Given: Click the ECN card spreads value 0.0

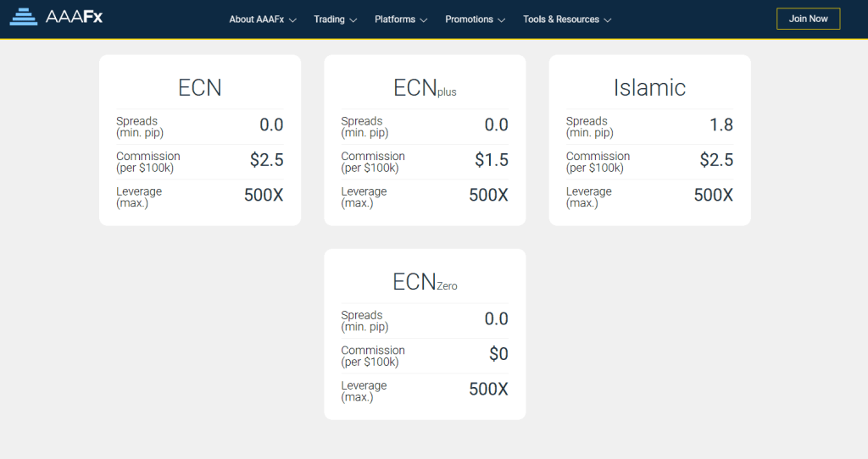Looking at the screenshot, I should coord(271,125).
